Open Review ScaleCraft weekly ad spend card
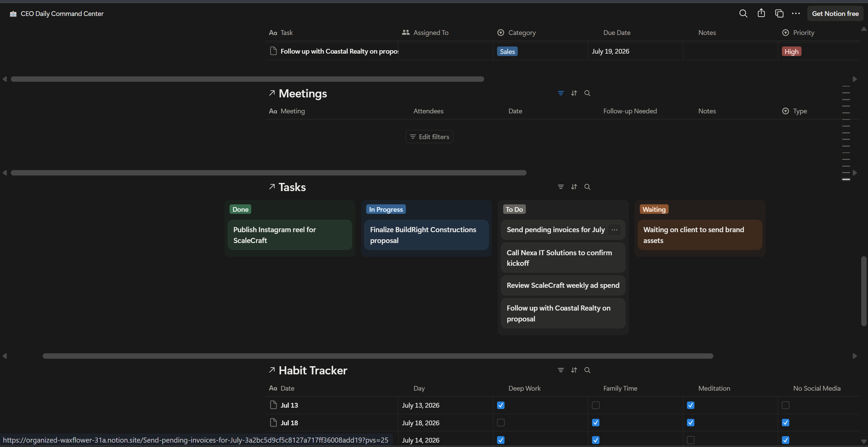The image size is (868, 447). tap(563, 285)
